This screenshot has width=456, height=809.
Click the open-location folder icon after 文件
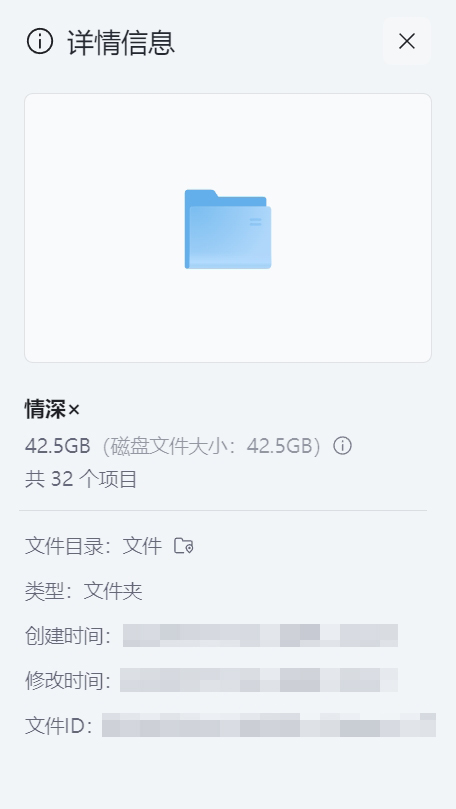point(183,546)
